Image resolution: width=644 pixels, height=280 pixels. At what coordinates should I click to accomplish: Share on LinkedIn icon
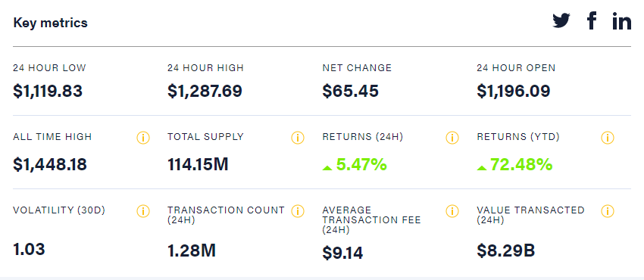pyautogui.click(x=622, y=21)
